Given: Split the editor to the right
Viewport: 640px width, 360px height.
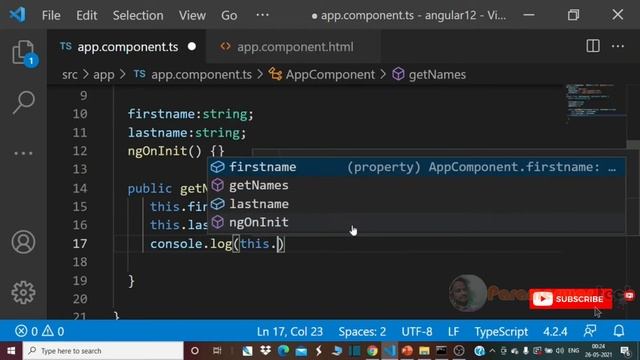Looking at the screenshot, I should point(593,46).
